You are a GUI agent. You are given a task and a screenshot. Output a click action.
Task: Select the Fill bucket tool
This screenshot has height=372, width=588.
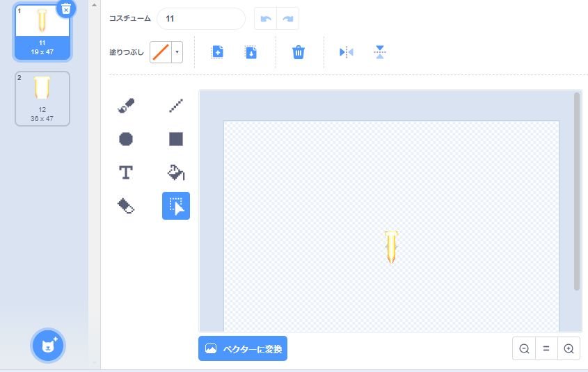tap(176, 172)
